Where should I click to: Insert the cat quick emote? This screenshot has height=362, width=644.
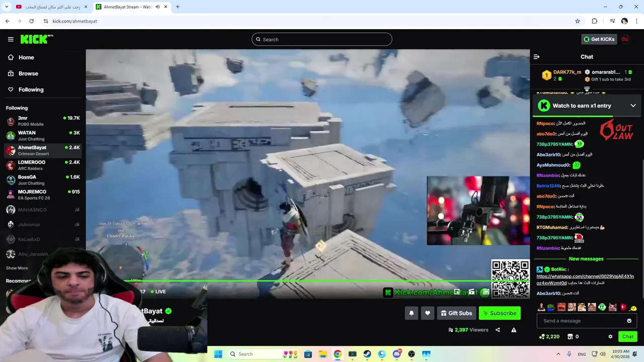612,307
